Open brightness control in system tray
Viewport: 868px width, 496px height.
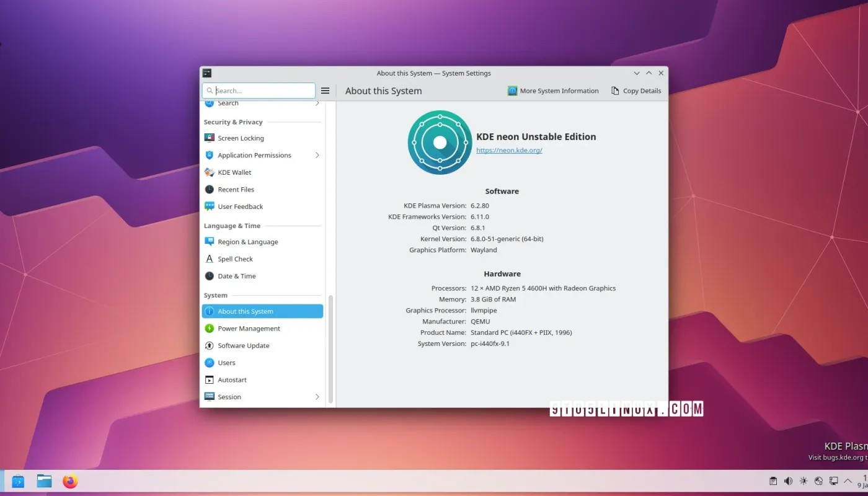point(804,481)
